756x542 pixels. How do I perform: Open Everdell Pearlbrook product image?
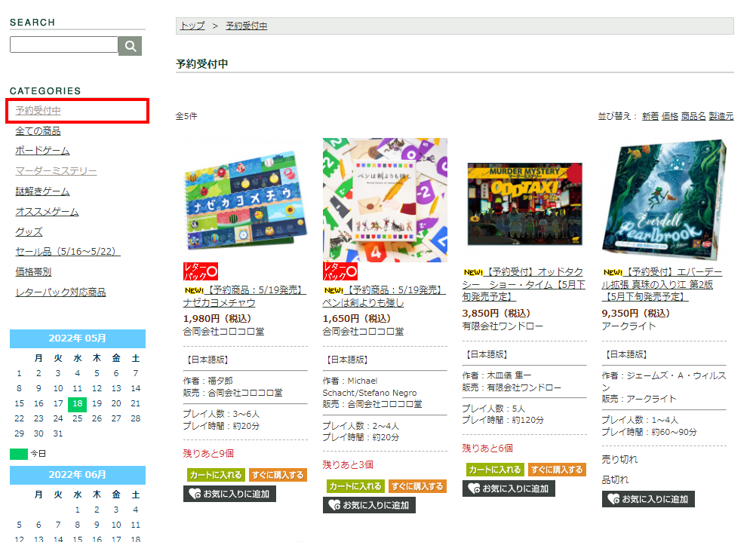(665, 199)
